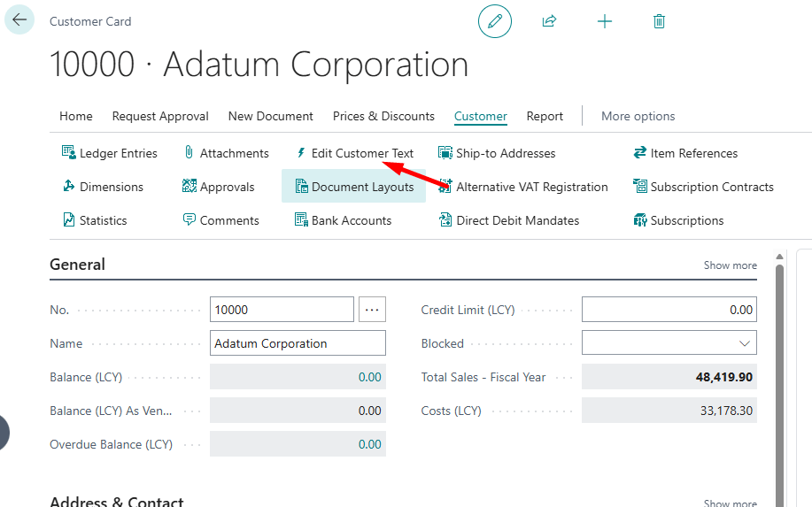Open Item References
812x507 pixels.
684,153
